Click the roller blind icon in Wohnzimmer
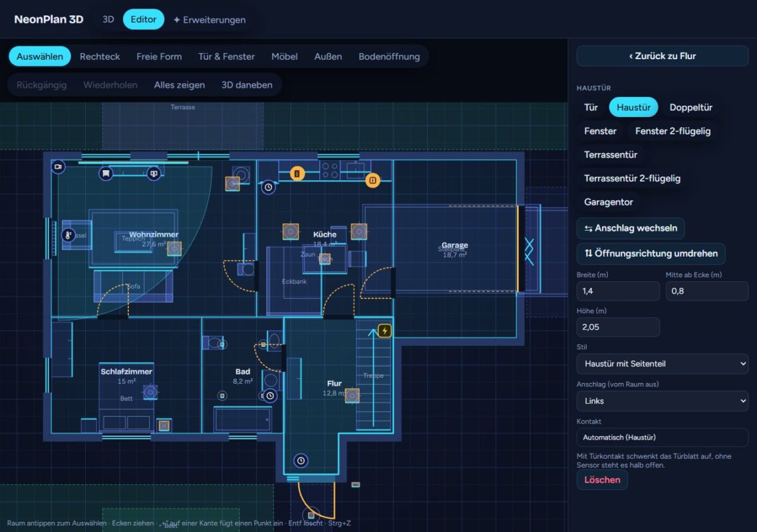 click(106, 174)
